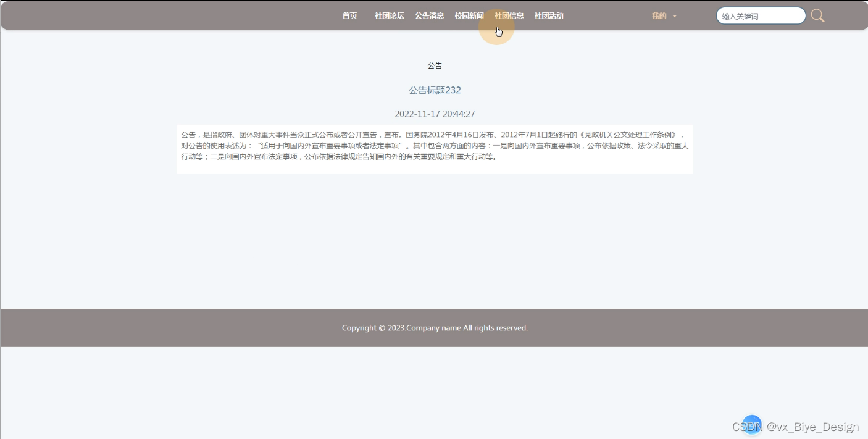The height and width of the screenshot is (439, 868).
Task: Focus the 输入关键词 search field
Action: click(761, 16)
